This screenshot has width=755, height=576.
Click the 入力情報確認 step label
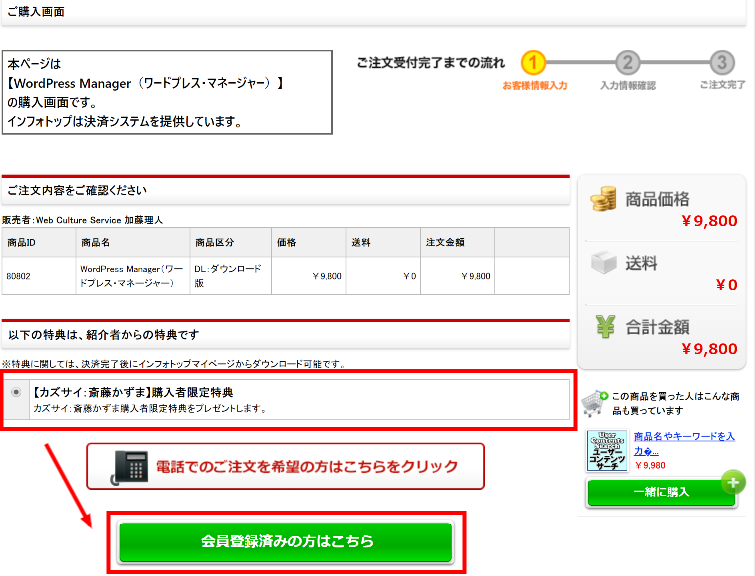(x=628, y=85)
